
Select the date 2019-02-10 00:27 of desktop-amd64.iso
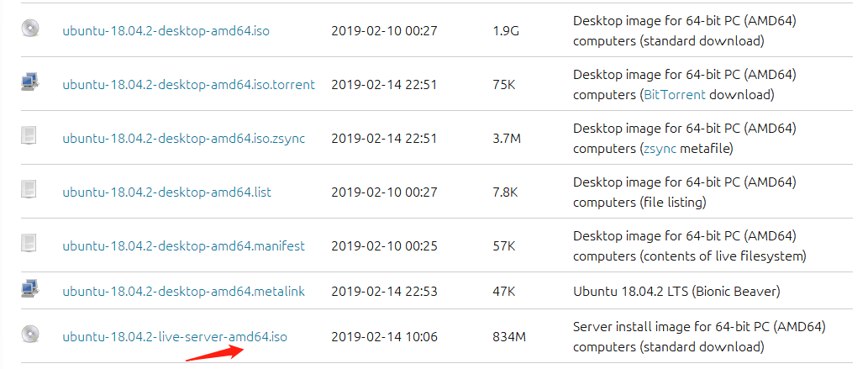coord(384,31)
